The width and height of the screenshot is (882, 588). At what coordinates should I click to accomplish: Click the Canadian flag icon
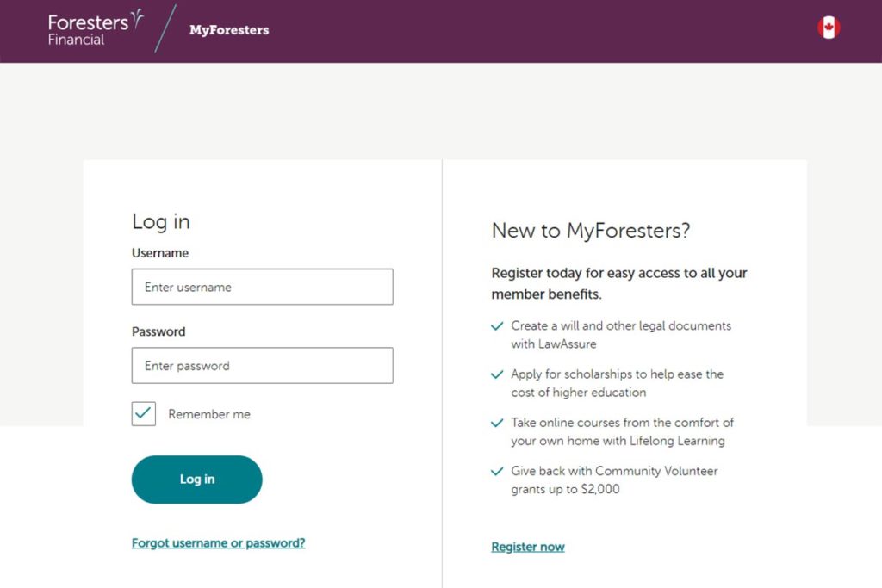pos(828,27)
